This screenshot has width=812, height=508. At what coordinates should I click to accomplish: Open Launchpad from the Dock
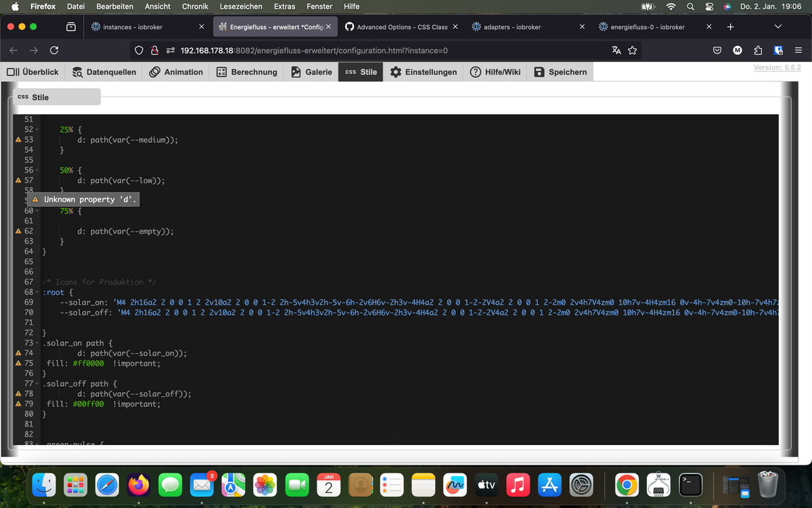pyautogui.click(x=76, y=485)
